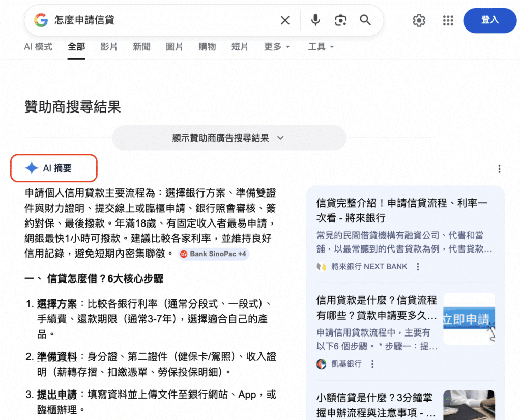Click the 立即申請 article thumbnail
Image resolution: width=521 pixels, height=420 pixels.
(469, 319)
